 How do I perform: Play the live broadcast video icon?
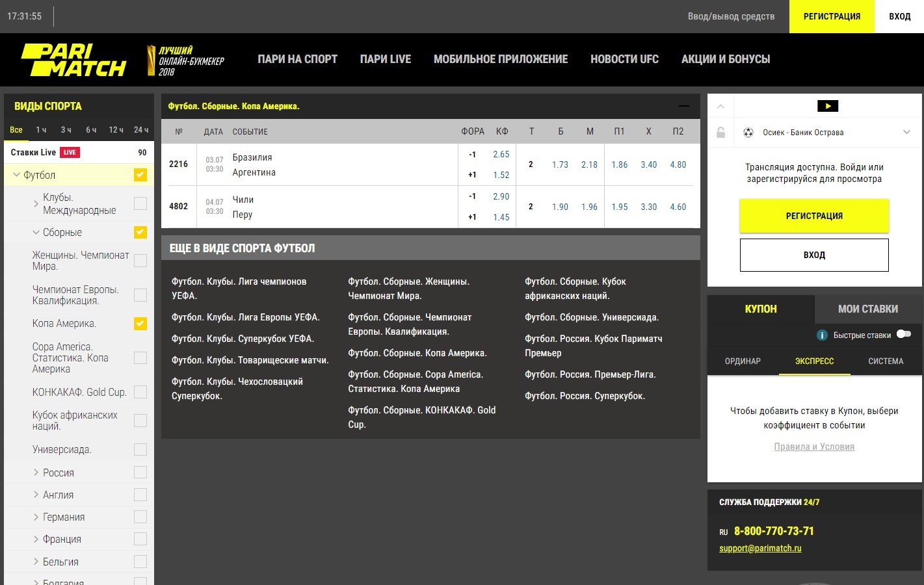coord(828,106)
